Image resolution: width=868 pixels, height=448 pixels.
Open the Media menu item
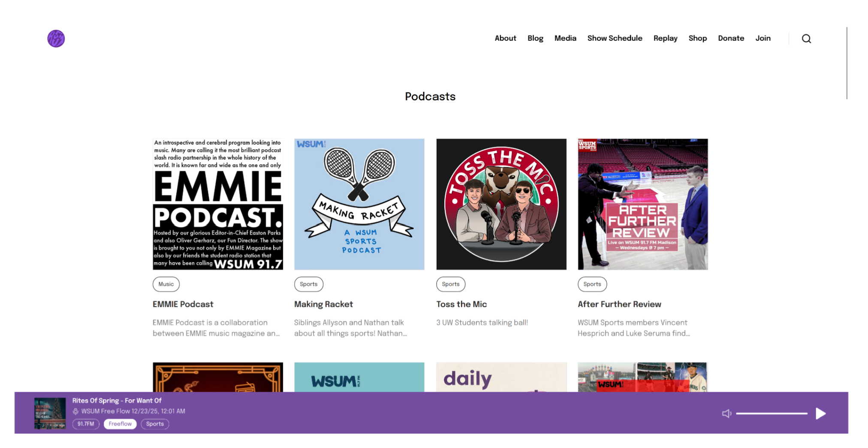pyautogui.click(x=565, y=38)
